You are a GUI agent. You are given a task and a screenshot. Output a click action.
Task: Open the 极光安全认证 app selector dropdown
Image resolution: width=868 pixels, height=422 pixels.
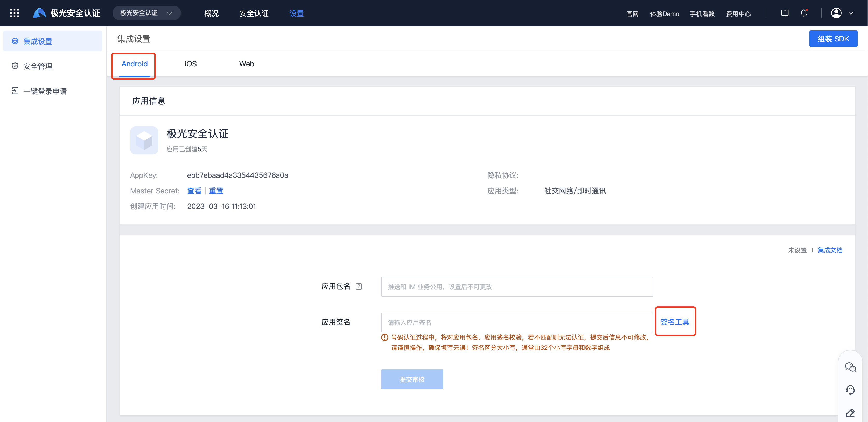pyautogui.click(x=146, y=13)
